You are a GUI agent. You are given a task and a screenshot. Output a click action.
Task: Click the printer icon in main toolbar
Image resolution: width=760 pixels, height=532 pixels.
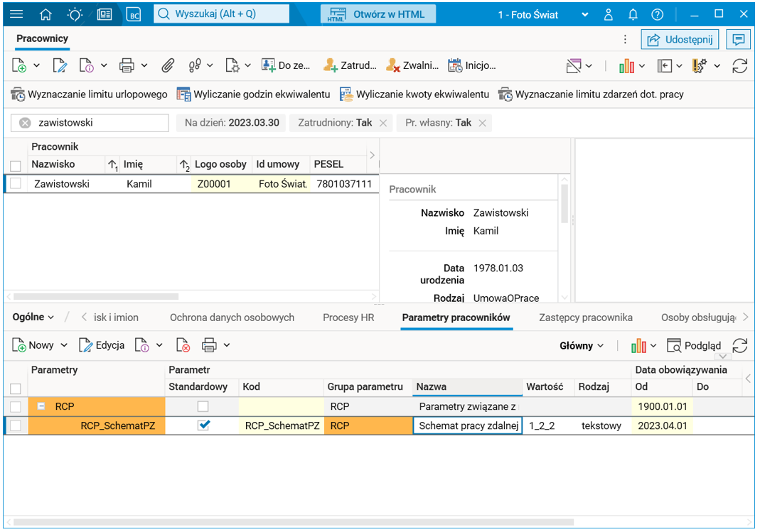pos(127,65)
